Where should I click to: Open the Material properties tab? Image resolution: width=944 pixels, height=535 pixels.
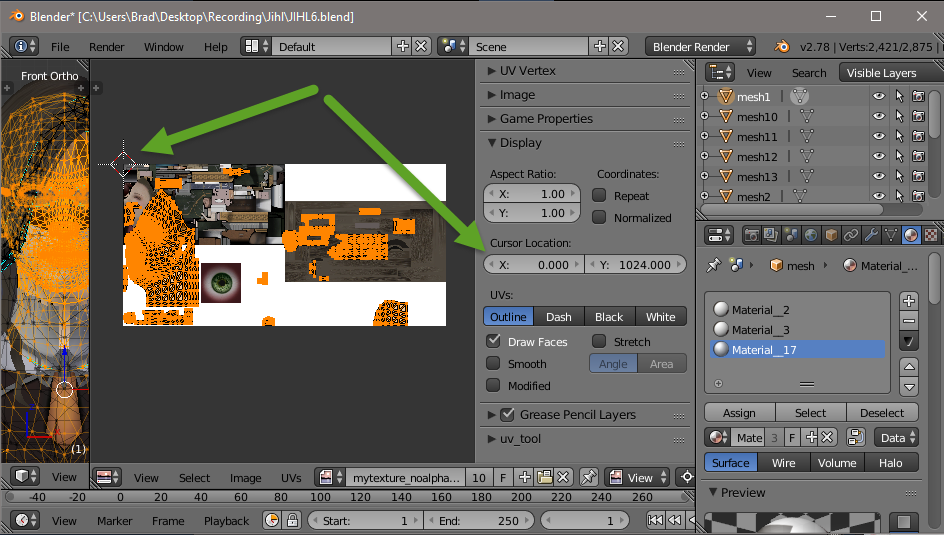click(911, 235)
